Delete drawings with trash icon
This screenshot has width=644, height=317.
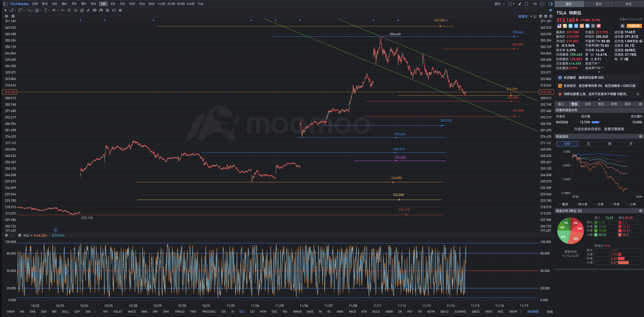108,10
